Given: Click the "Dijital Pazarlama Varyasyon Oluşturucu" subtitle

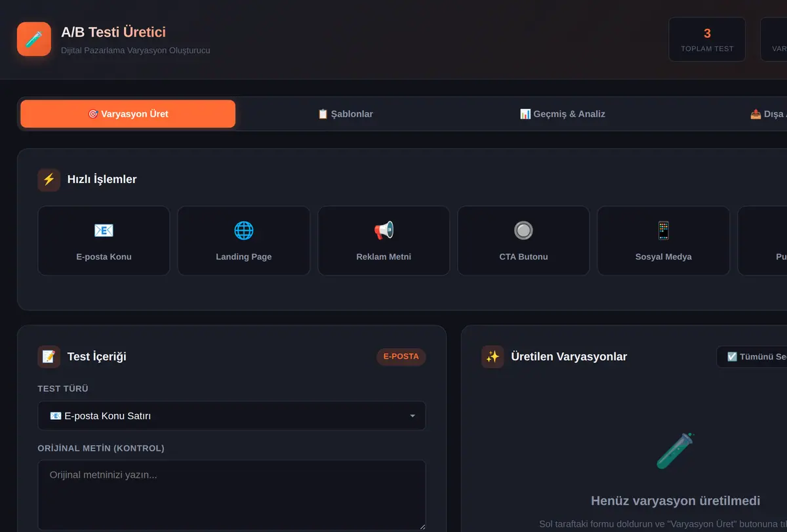Looking at the screenshot, I should pyautogui.click(x=136, y=51).
